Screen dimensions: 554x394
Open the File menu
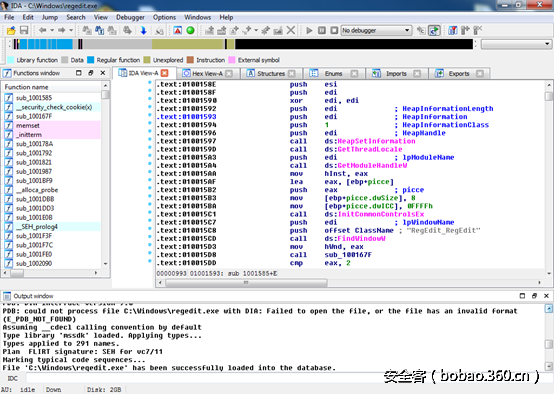tap(9, 17)
